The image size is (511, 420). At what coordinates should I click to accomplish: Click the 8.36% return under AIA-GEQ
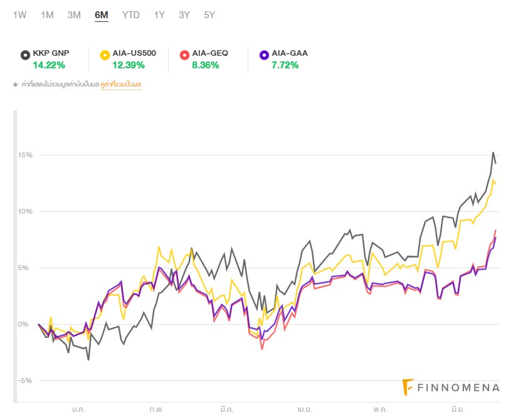[x=206, y=65]
